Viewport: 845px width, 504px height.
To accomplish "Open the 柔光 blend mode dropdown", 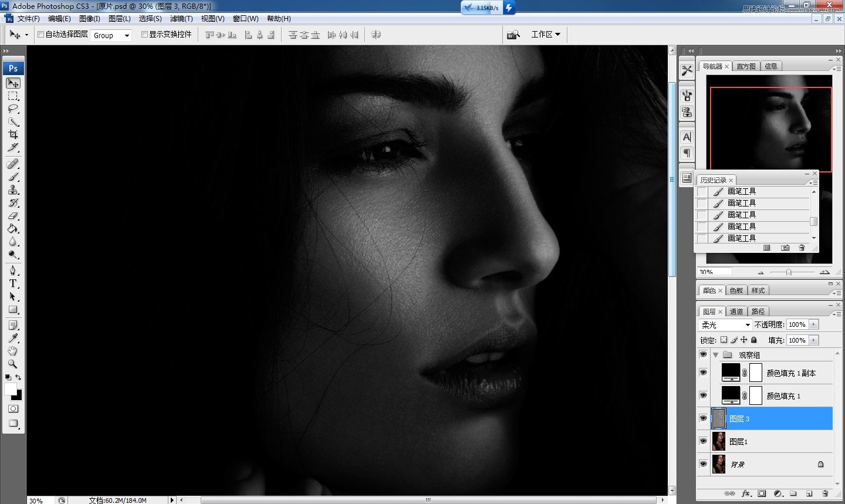I will pos(725,324).
